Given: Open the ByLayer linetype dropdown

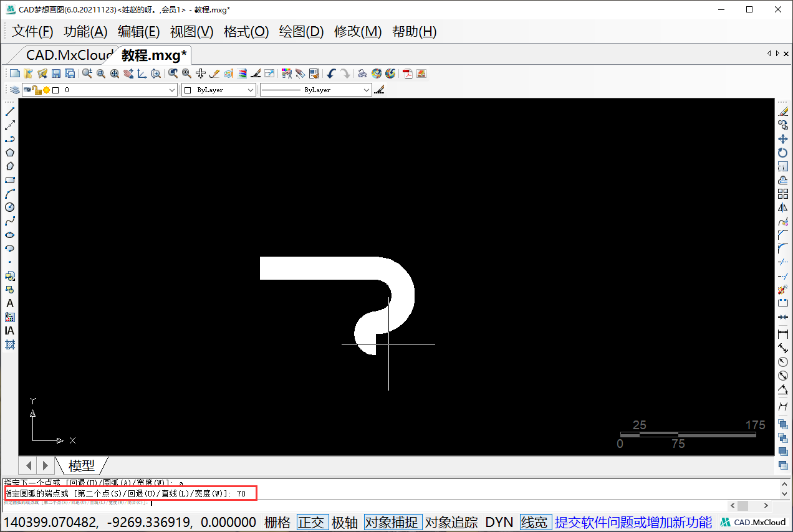Looking at the screenshot, I should (366, 90).
